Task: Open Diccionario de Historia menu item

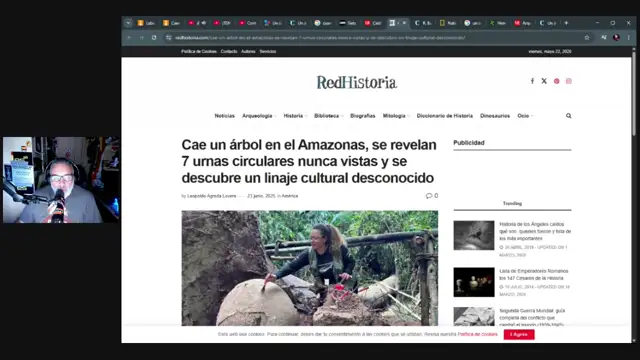Action: 444,116
